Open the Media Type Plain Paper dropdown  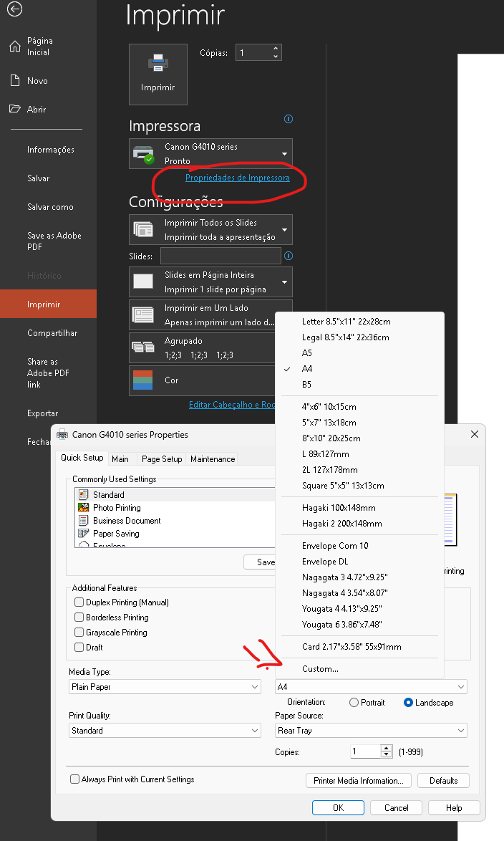tap(165, 687)
